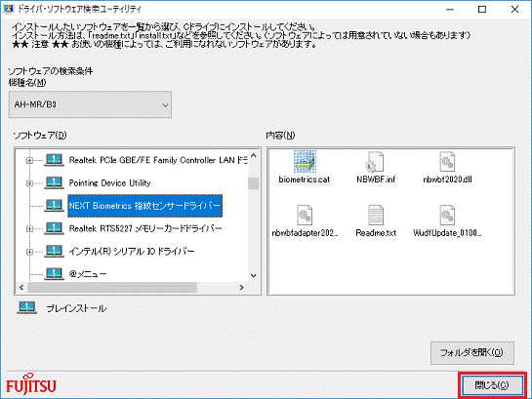Select the nbwbfadapter202 file icon
Screen dimensions: 532x399
pyautogui.click(x=305, y=216)
